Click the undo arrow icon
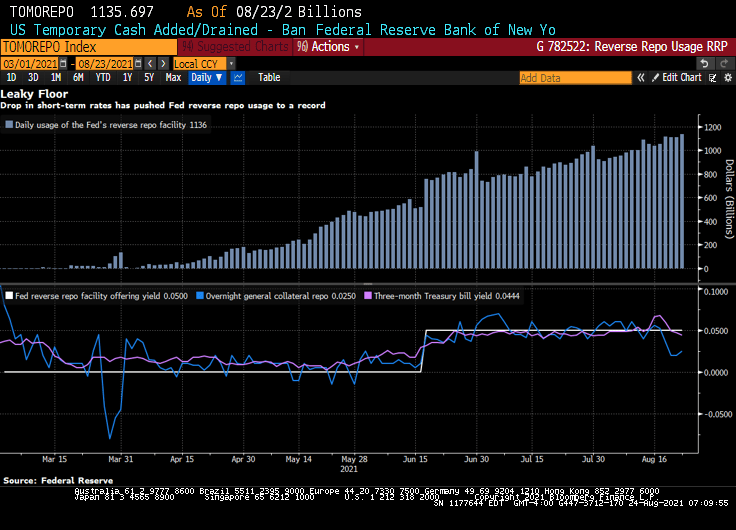The image size is (736, 530). point(704,63)
